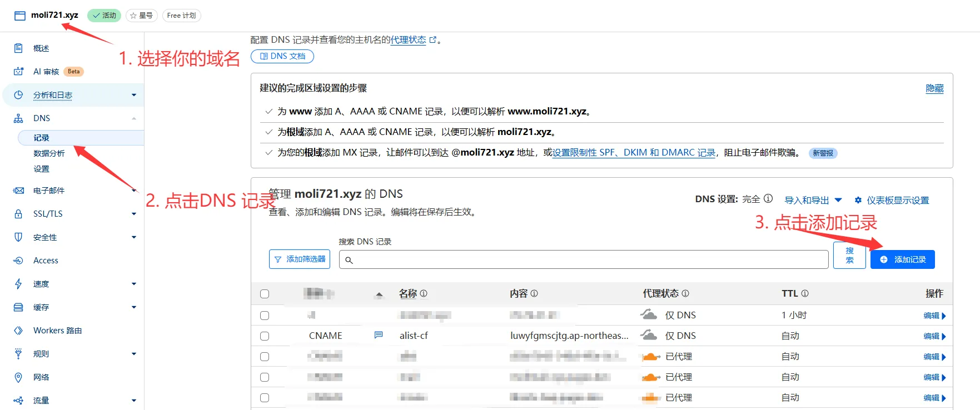Viewport: 980px width, 410px height.
Task: Click the info icon beside 代理状态 column header
Action: (x=685, y=293)
